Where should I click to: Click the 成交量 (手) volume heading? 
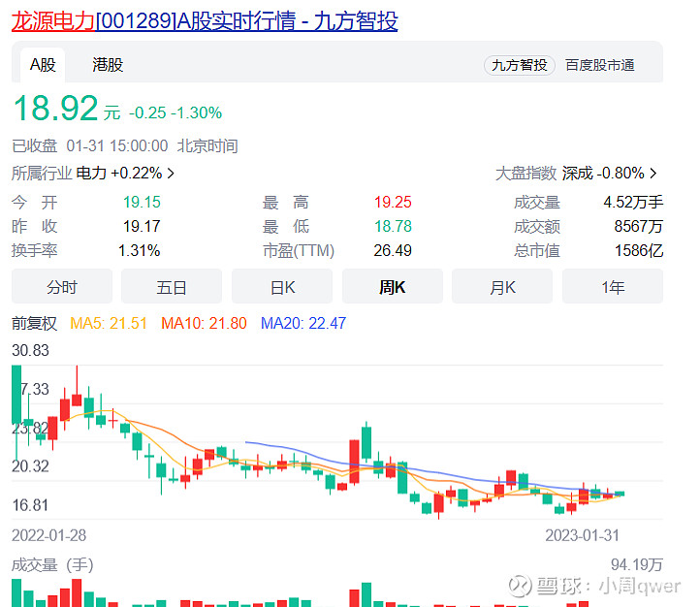click(x=52, y=565)
